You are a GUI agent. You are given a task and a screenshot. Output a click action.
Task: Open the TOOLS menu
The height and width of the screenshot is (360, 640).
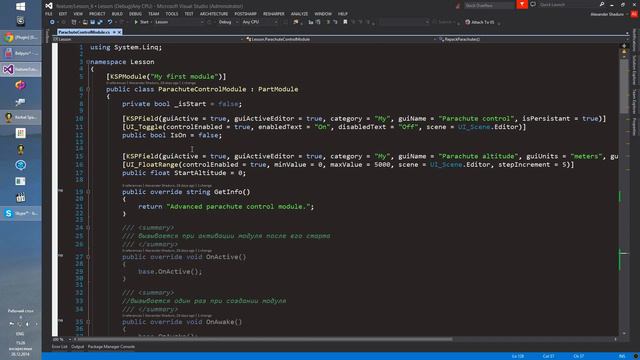point(171,14)
